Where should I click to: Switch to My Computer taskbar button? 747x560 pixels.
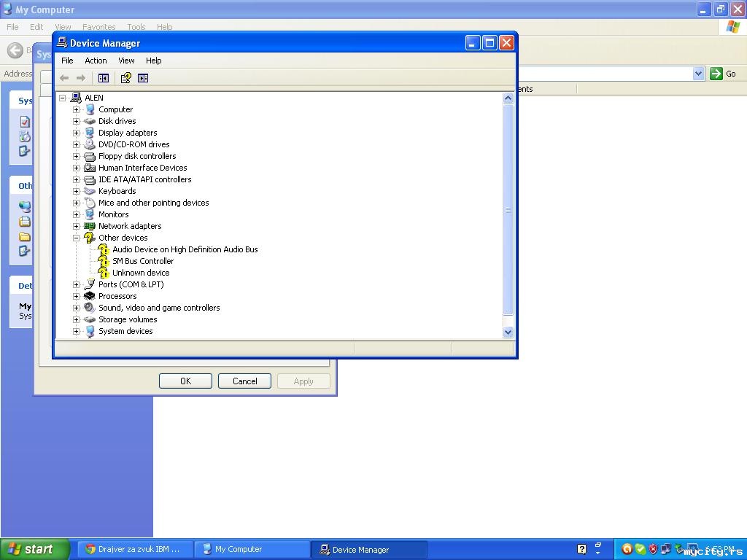[x=252, y=549]
